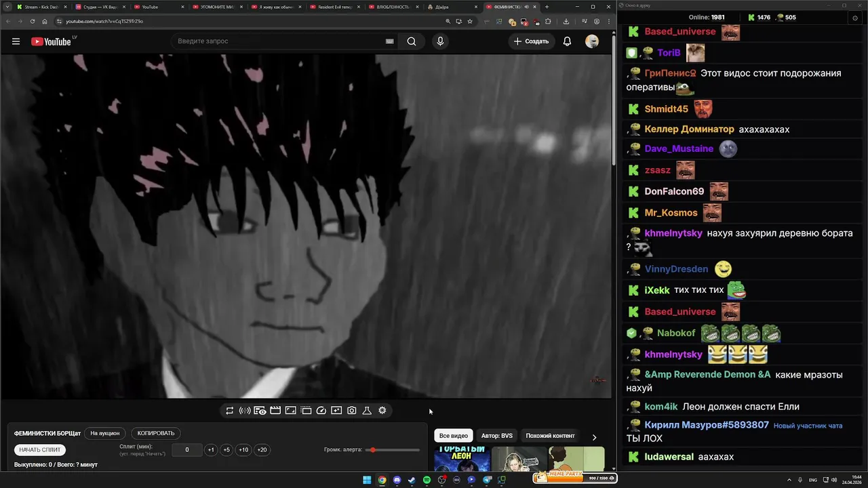868x488 pixels.
Task: Open chat window settings gear
Action: coord(854,18)
